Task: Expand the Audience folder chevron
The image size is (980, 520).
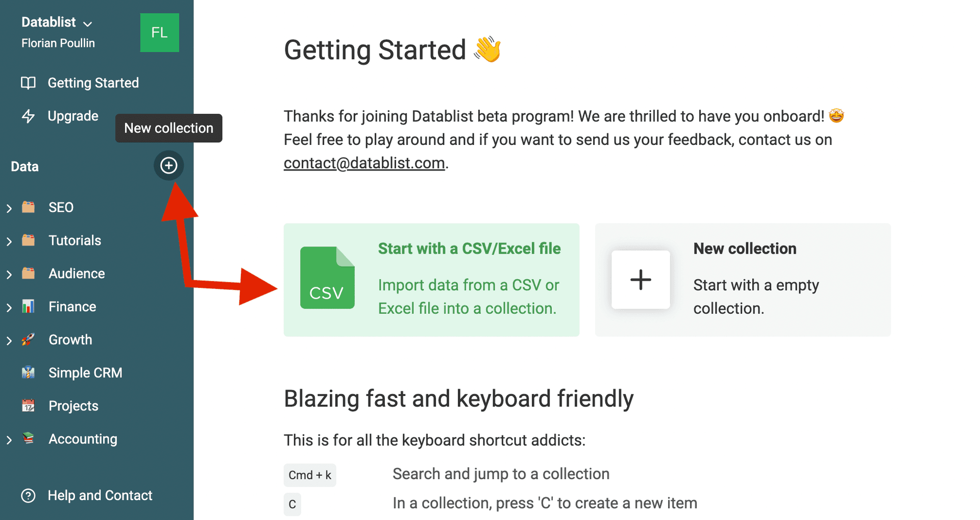Action: click(9, 275)
